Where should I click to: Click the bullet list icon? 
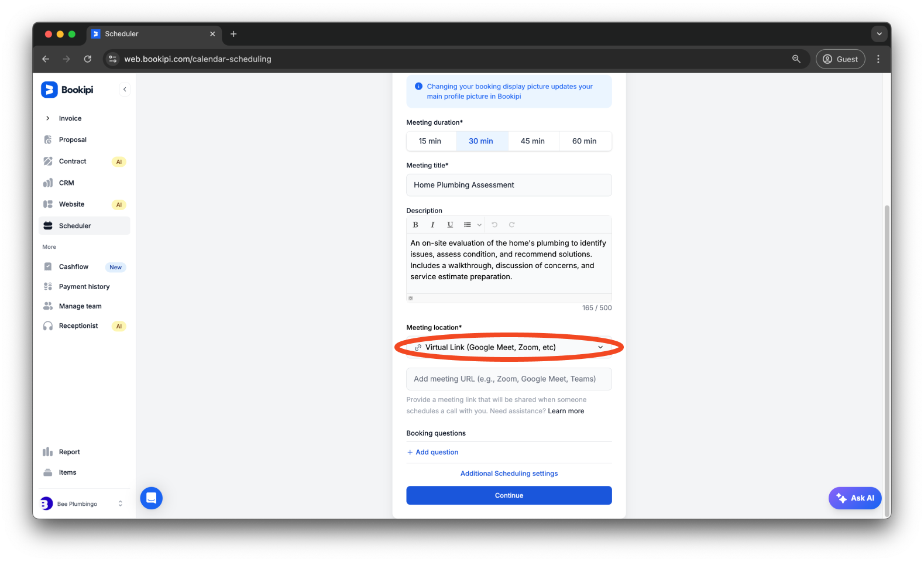point(468,225)
